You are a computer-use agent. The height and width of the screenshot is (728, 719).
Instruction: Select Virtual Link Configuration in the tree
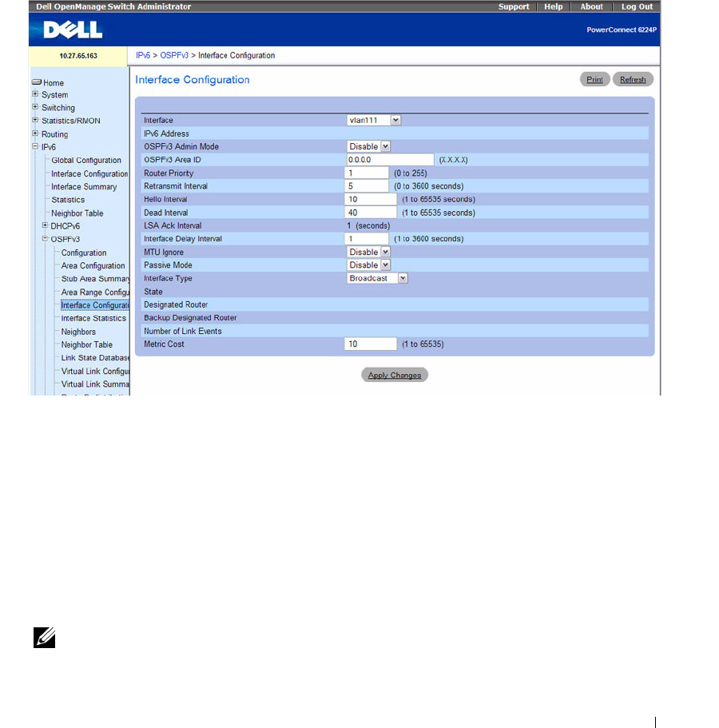(95, 371)
